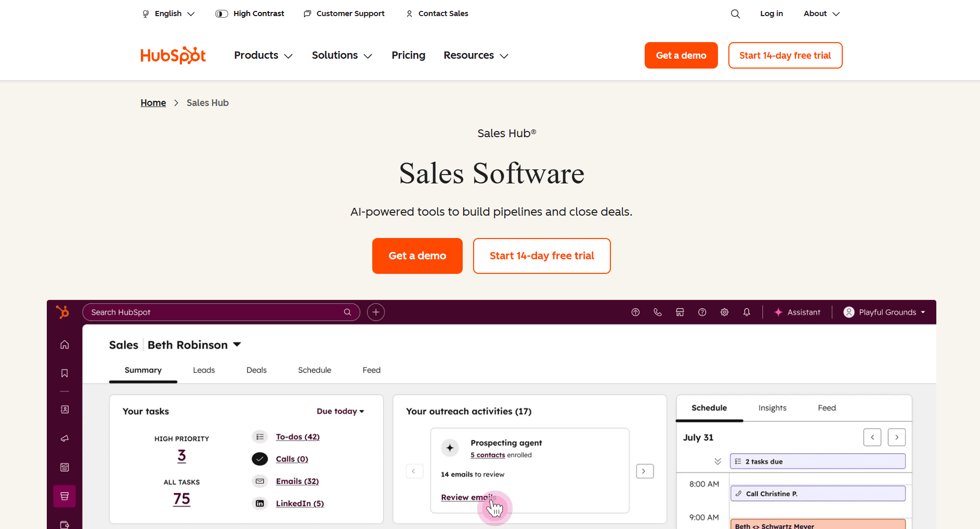Open the Pricing page
This screenshot has height=529, width=980.
(x=408, y=55)
